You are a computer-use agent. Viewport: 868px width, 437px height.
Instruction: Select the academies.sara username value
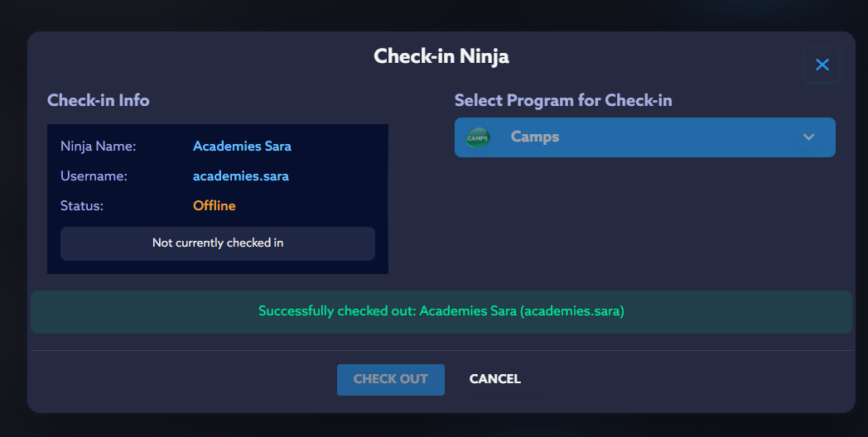(x=240, y=176)
